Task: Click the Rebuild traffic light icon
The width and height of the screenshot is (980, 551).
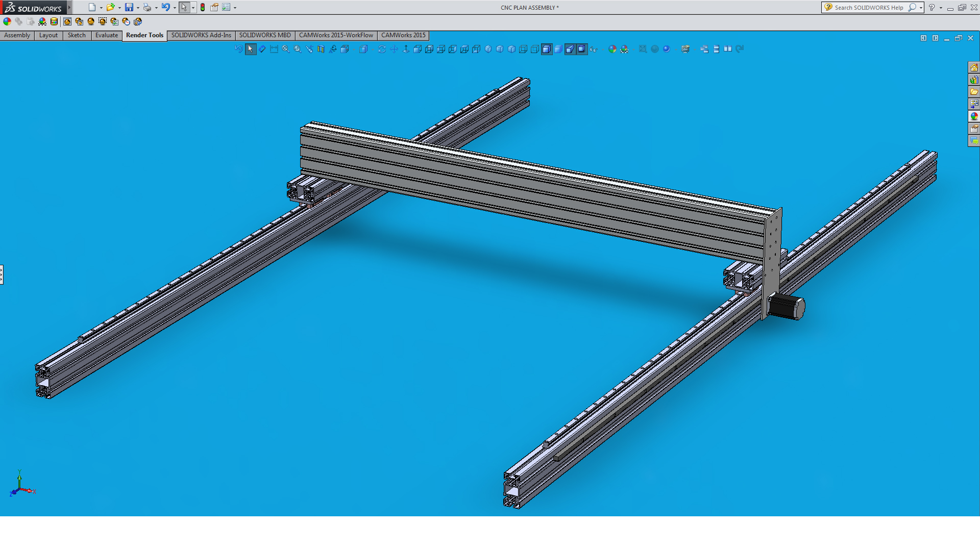Action: click(x=203, y=7)
